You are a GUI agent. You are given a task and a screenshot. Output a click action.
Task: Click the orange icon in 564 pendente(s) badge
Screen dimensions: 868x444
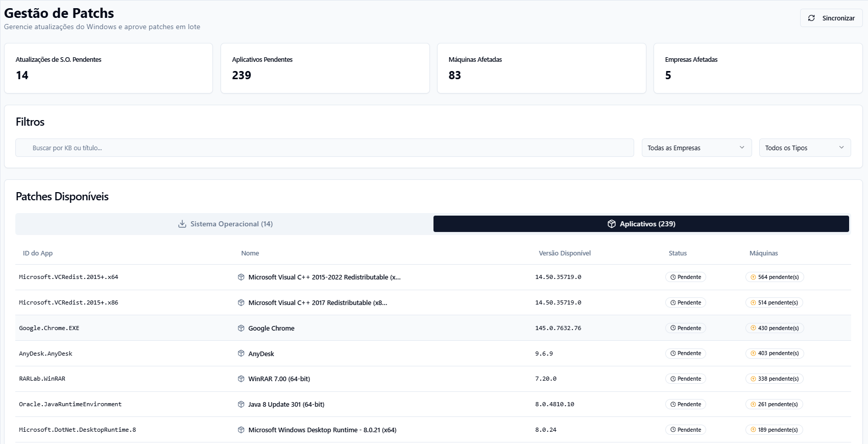[x=753, y=277]
